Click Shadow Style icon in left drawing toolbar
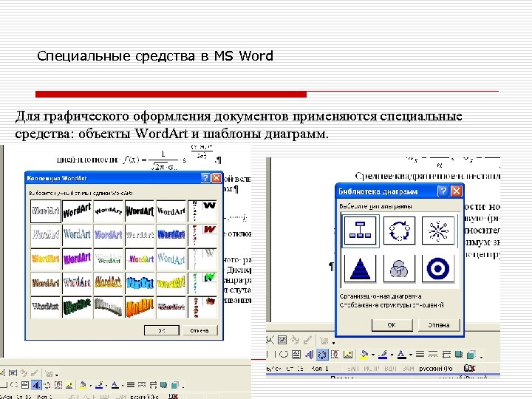 pos(163,385)
